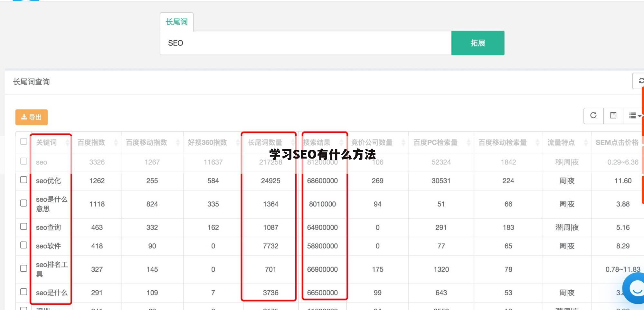Sort the 长尾词数量 column
The image size is (644, 310).
(293, 142)
